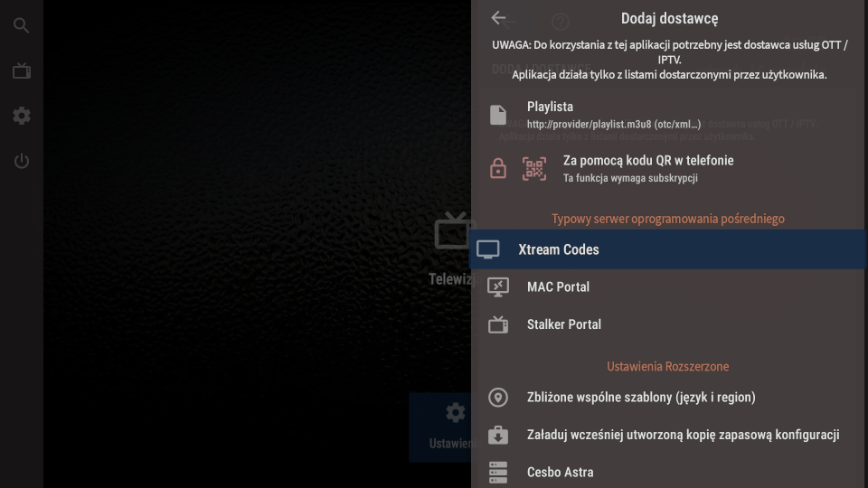Click the location pin templates icon
Screen dimensions: 868x488
tap(498, 398)
